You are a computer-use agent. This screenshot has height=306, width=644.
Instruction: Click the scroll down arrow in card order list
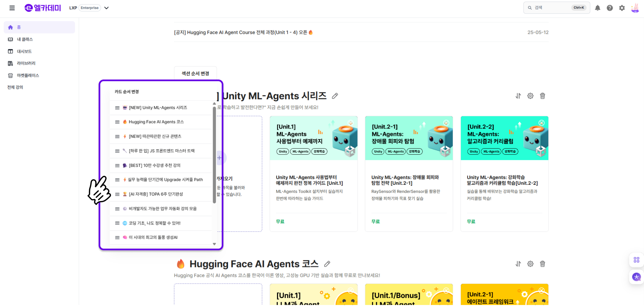point(214,244)
